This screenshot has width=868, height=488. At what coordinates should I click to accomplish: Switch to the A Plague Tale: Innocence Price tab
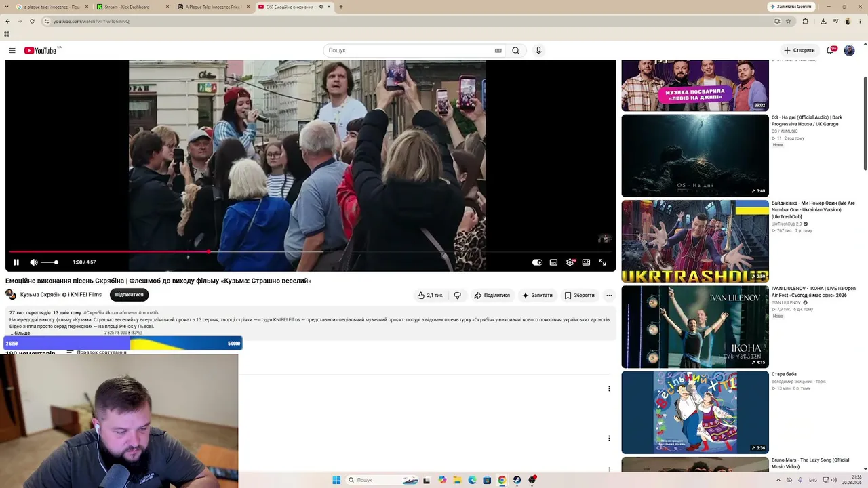click(212, 7)
